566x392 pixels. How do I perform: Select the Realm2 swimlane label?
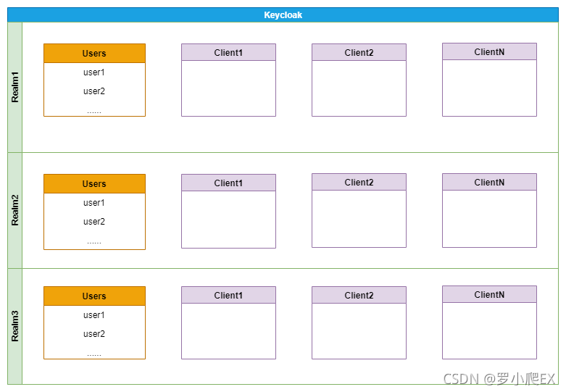[x=14, y=210]
